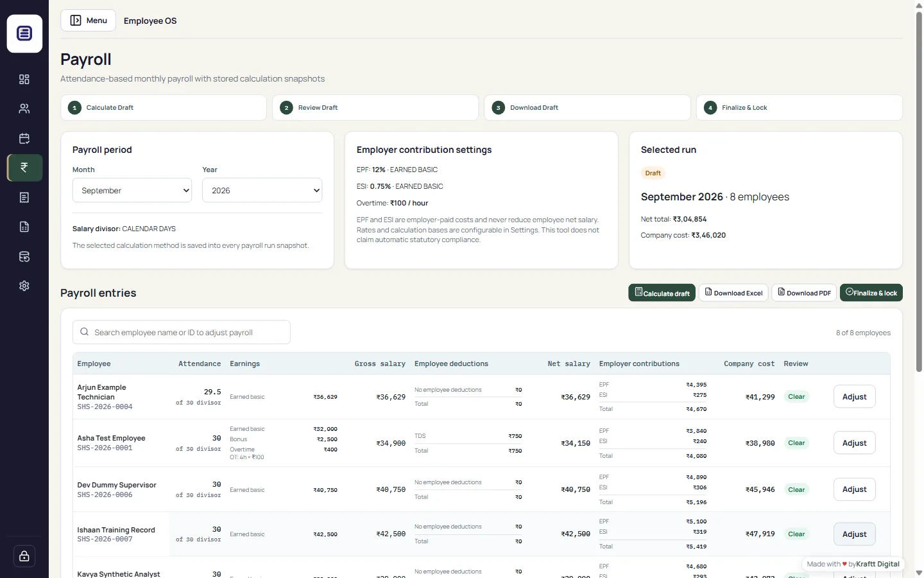
Task: Open the dashboard grid icon in sidebar
Action: click(24, 80)
